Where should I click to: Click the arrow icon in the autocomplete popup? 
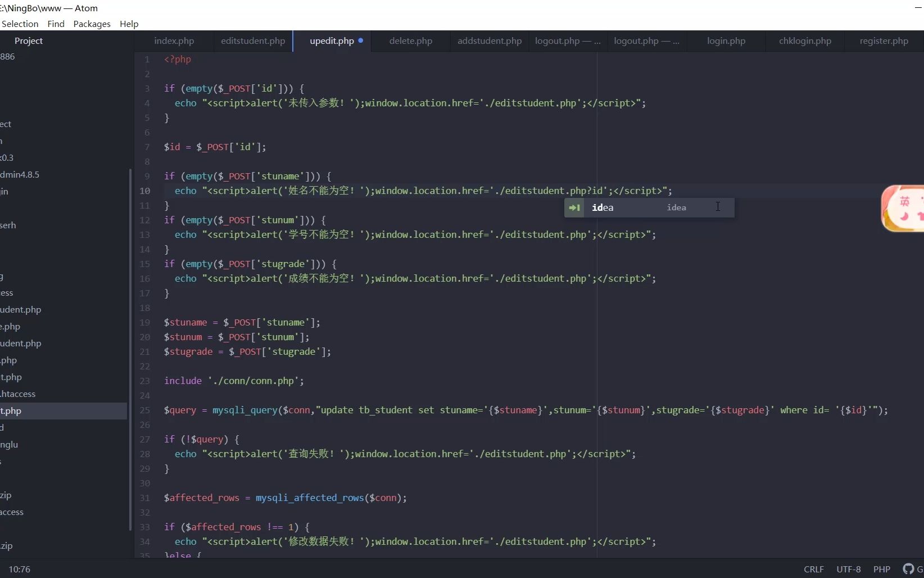(574, 207)
